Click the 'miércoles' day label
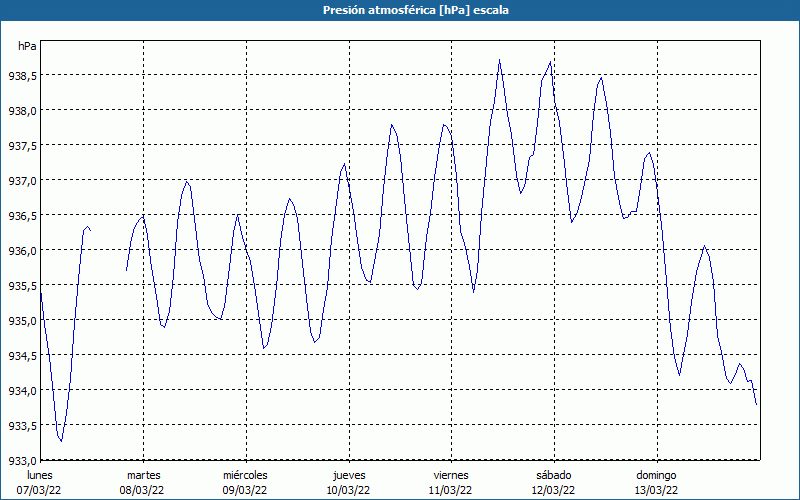The height and width of the screenshot is (500, 800). point(245,475)
